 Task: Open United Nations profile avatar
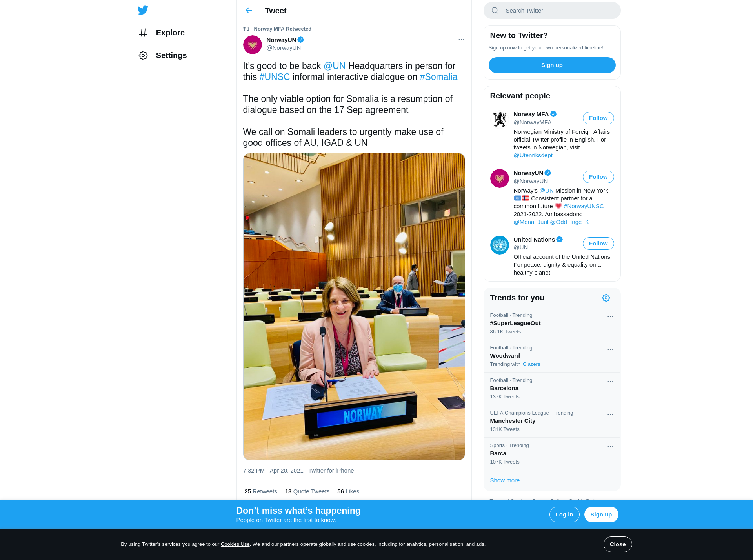500,245
